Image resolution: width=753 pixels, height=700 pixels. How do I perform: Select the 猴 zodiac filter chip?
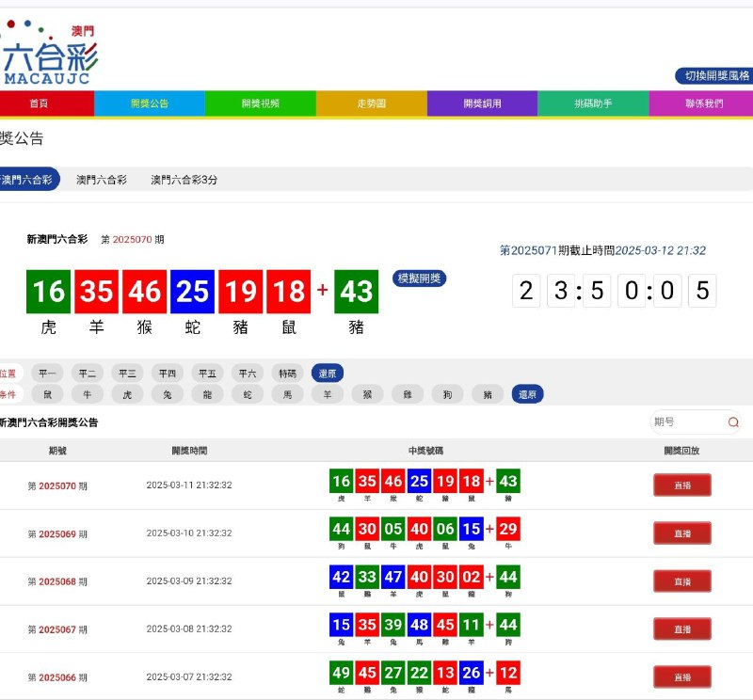point(367,394)
